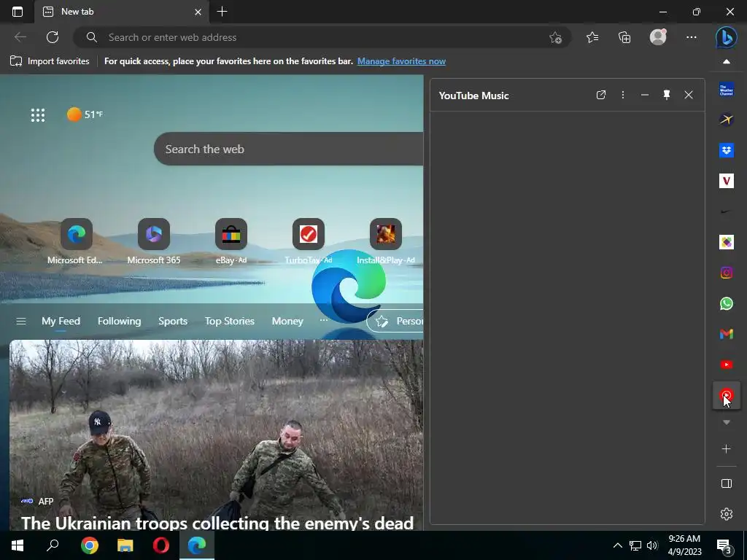
Task: Open the Windows Start menu
Action: coord(18,545)
